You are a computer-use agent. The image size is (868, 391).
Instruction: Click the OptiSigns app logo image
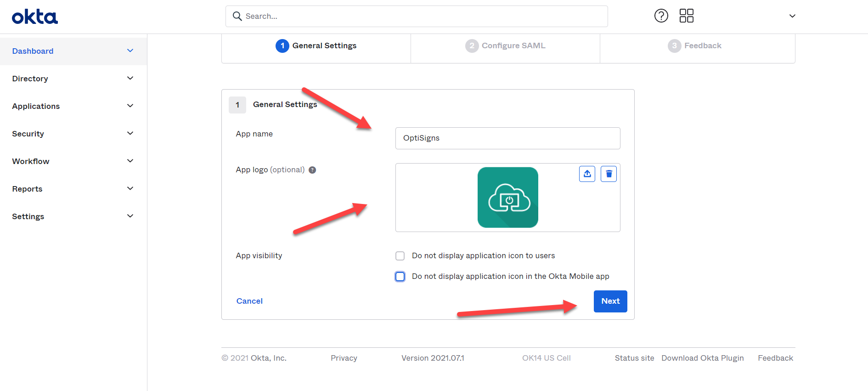[x=507, y=198]
